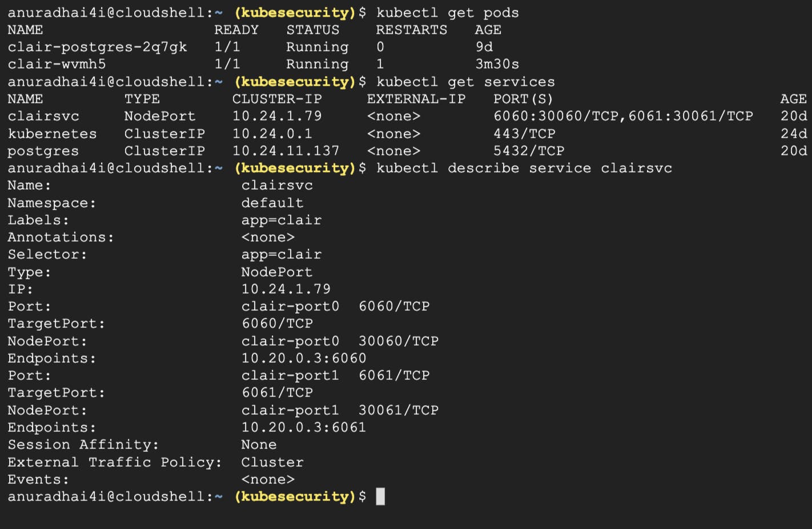Click the clair-postgres-2q7gk pod name
The height and width of the screenshot is (529, 812).
click(x=97, y=47)
